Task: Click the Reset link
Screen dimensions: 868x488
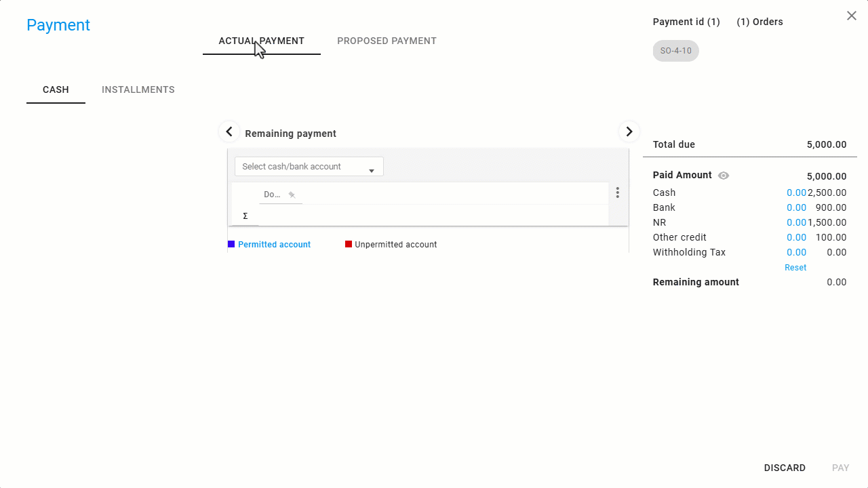Action: [x=795, y=268]
